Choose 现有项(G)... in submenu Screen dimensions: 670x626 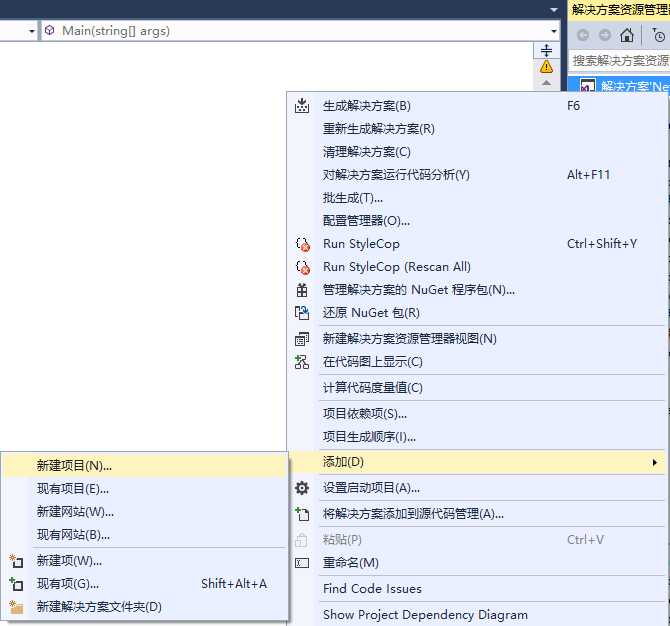click(144, 584)
